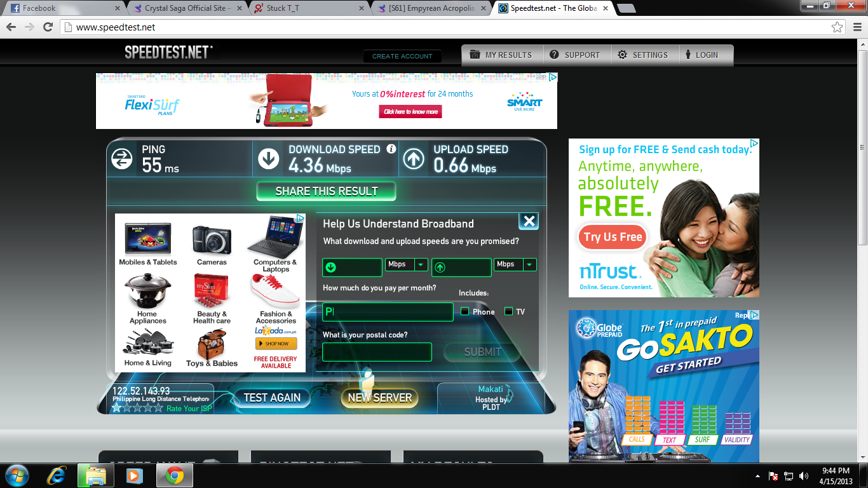Viewport: 868px width, 488px height.
Task: Click the camera icon in My Results
Action: click(475, 55)
